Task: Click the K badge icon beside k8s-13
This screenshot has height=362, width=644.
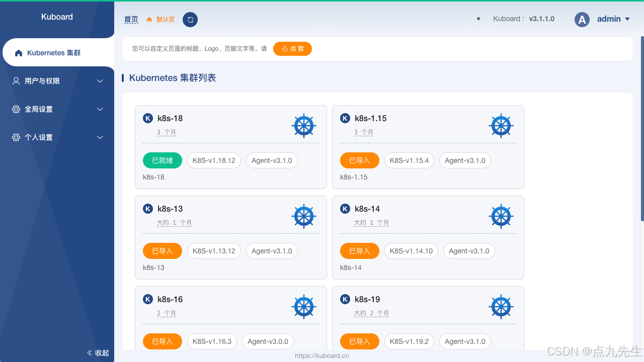Action: 148,209
